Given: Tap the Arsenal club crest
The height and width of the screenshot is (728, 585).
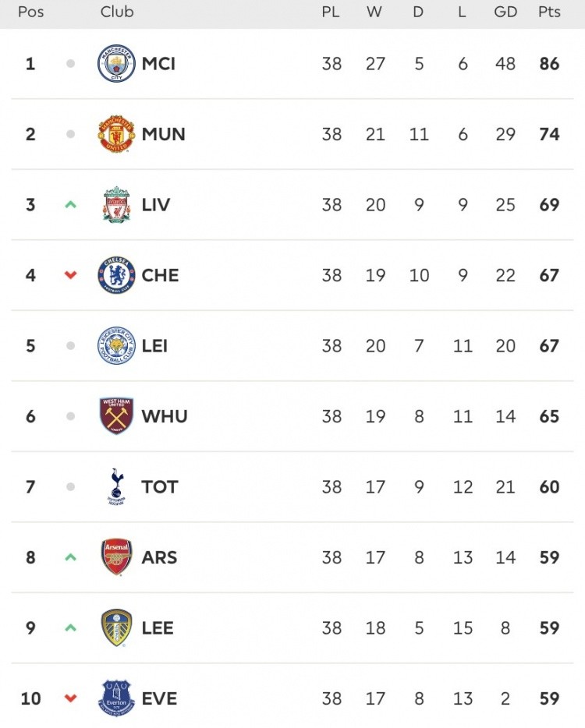Looking at the screenshot, I should (x=116, y=557).
